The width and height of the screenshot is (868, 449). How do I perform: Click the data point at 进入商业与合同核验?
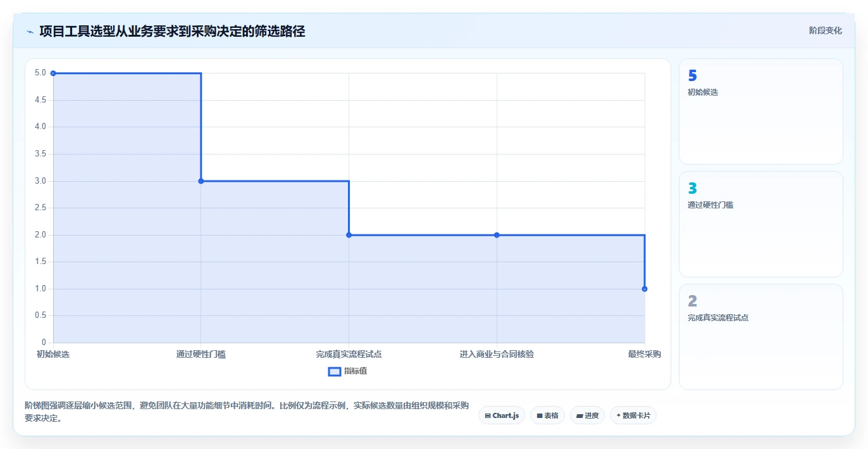tap(497, 235)
